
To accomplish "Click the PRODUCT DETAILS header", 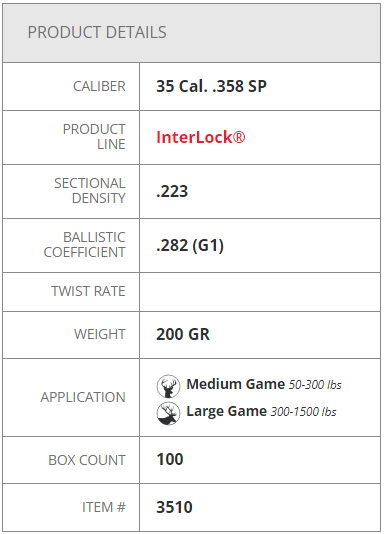I will pyautogui.click(x=97, y=32).
